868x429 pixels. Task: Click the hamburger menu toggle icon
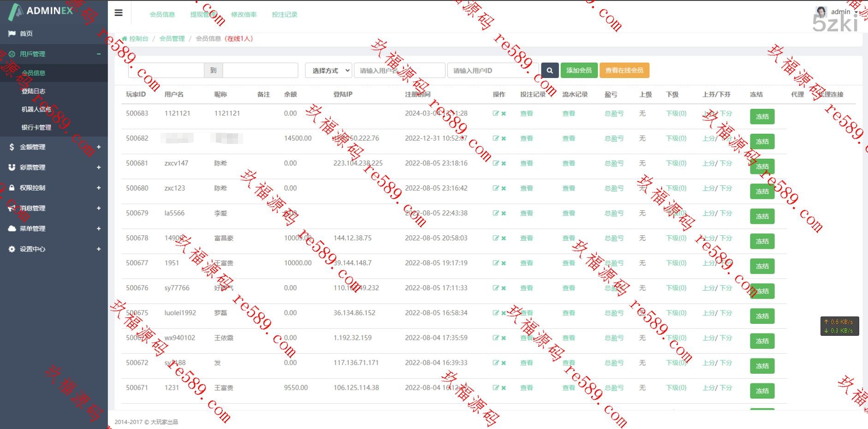click(119, 13)
